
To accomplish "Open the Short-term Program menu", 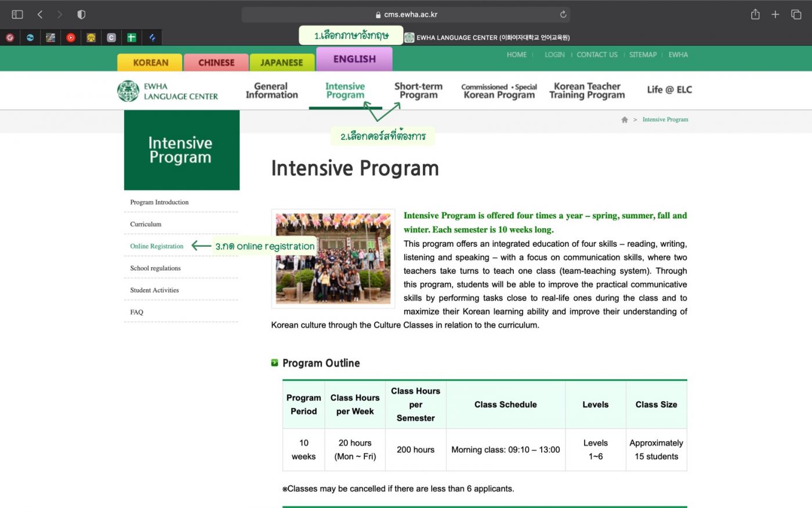I will tap(418, 91).
